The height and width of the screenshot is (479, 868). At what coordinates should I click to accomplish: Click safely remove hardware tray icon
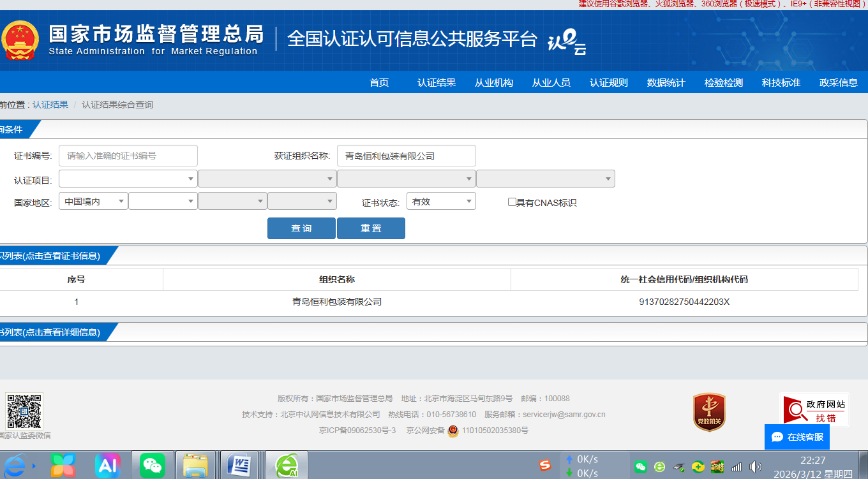(x=680, y=467)
